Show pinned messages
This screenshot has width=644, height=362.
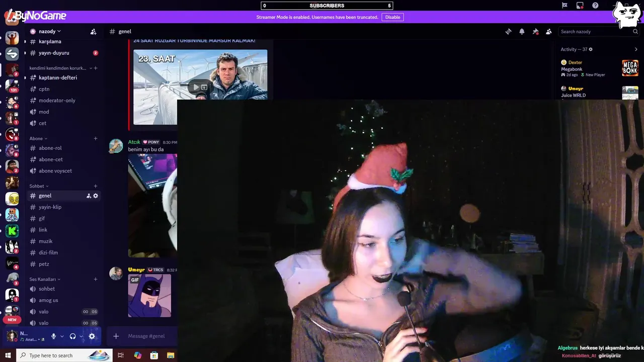point(535,31)
